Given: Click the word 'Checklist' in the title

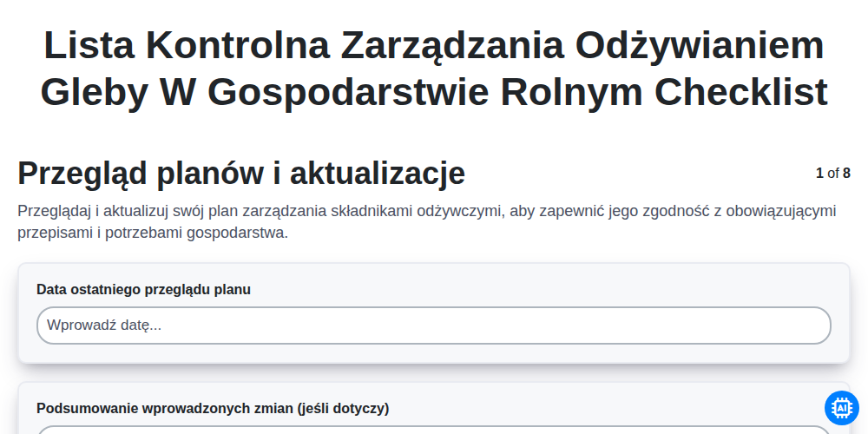Looking at the screenshot, I should click(741, 92).
